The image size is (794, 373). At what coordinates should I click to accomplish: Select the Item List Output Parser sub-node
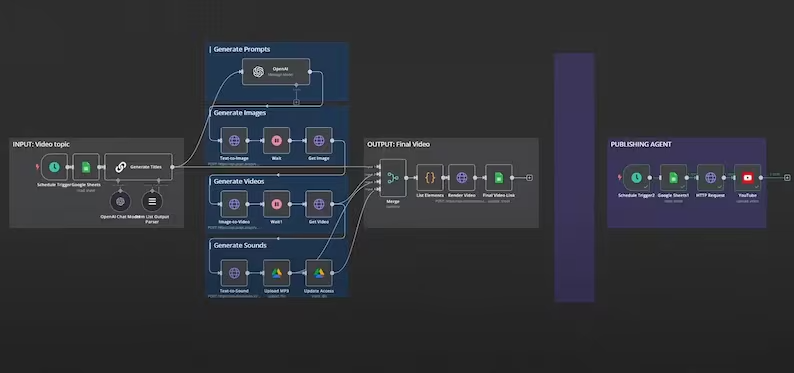[152, 201]
